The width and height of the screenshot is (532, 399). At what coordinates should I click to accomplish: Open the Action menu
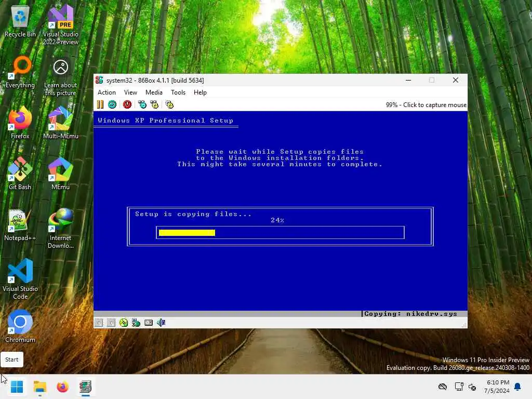[x=107, y=92]
